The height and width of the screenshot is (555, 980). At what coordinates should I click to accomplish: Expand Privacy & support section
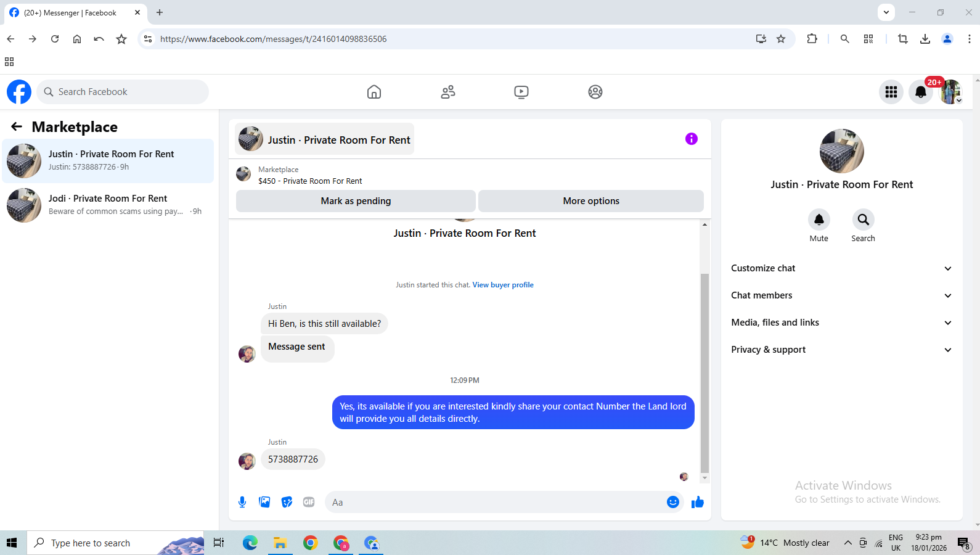pyautogui.click(x=842, y=350)
